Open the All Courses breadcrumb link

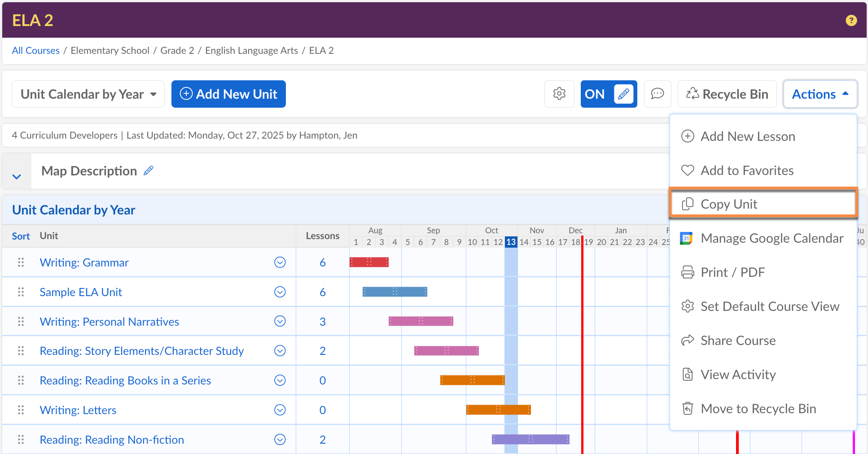[x=35, y=51]
